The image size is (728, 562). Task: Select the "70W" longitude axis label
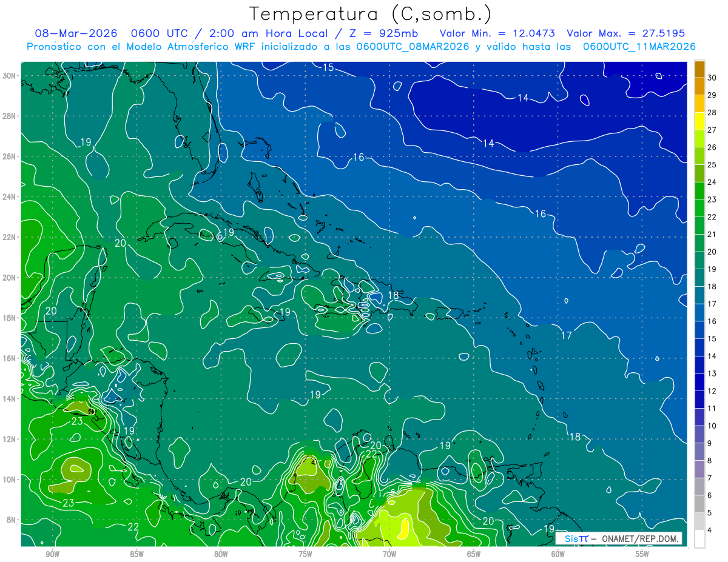(389, 554)
